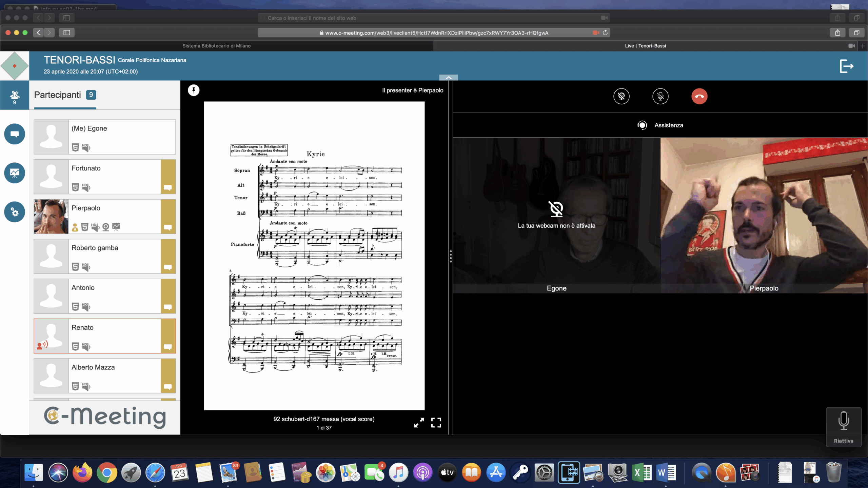The image size is (868, 488).
Task: Hang up the call with the red phone button
Action: pyautogui.click(x=699, y=96)
